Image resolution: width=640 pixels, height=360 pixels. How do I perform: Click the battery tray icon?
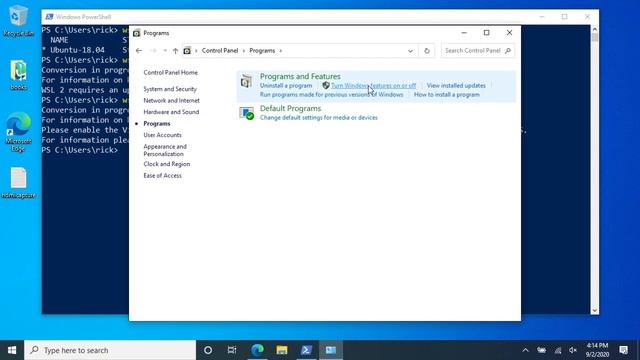point(542,350)
